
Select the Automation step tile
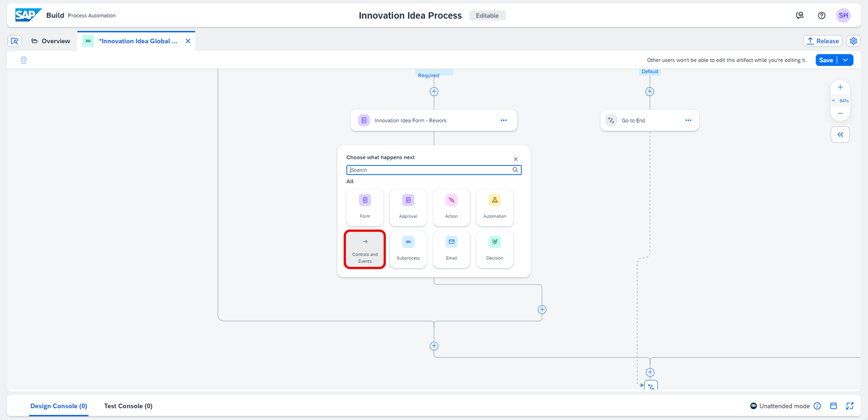click(495, 208)
